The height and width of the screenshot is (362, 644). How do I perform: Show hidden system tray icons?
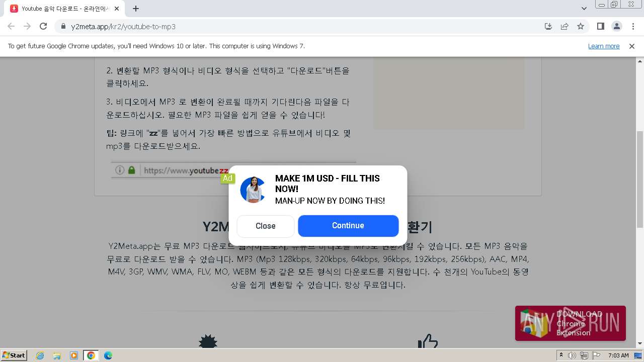(x=561, y=355)
